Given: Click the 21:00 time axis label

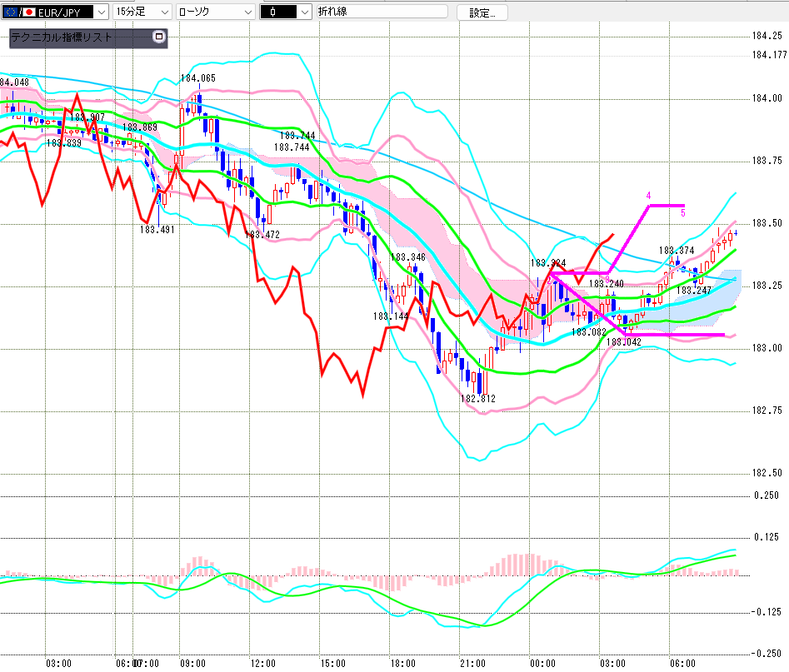Looking at the screenshot, I should 472,664.
